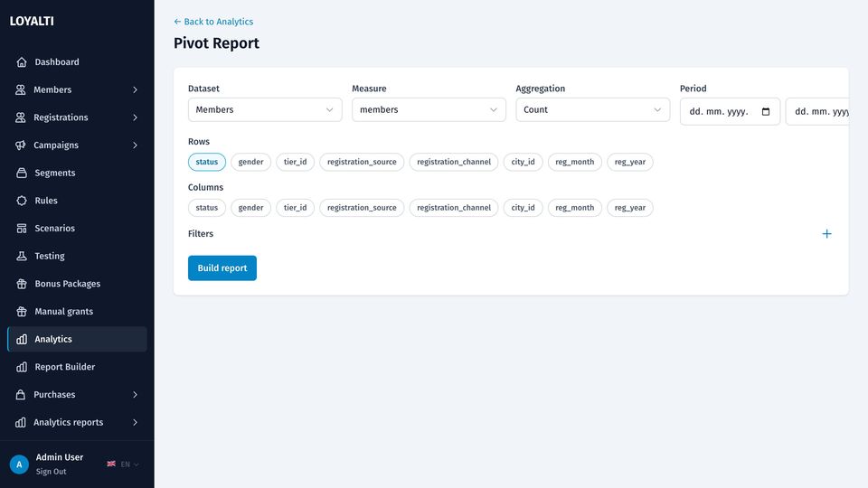
Task: Toggle registration_source chip in Rows
Action: pyautogui.click(x=362, y=162)
